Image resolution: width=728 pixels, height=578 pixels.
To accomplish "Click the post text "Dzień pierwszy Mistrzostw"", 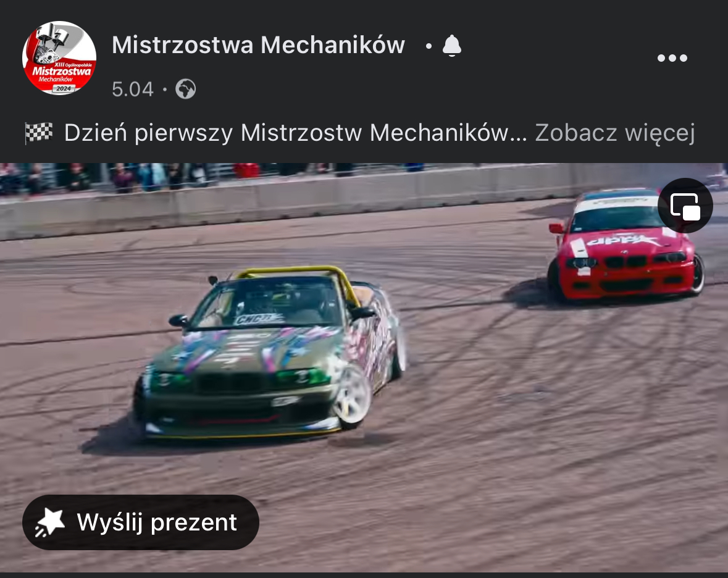I will pos(212,133).
